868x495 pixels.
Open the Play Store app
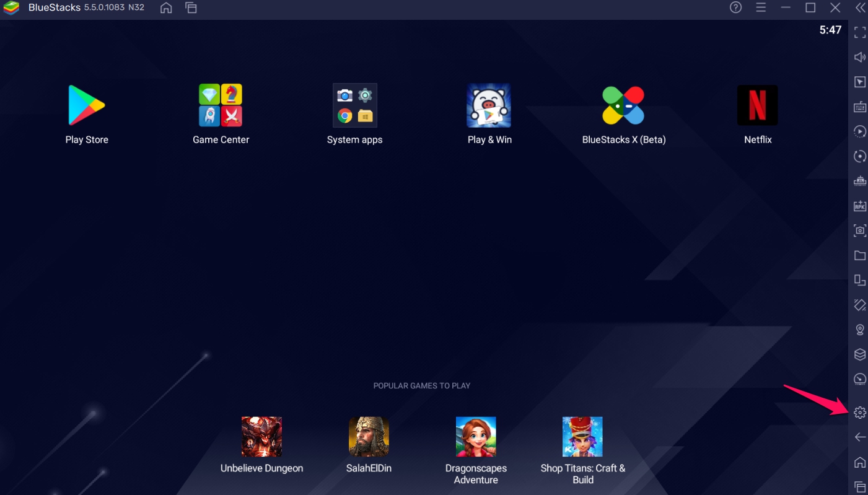coord(87,105)
